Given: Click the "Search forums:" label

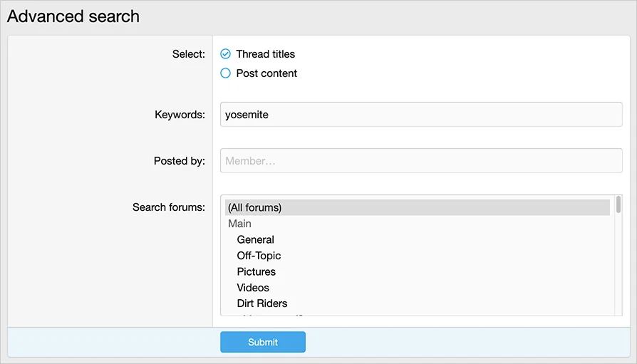Looking at the screenshot, I should coord(168,207).
